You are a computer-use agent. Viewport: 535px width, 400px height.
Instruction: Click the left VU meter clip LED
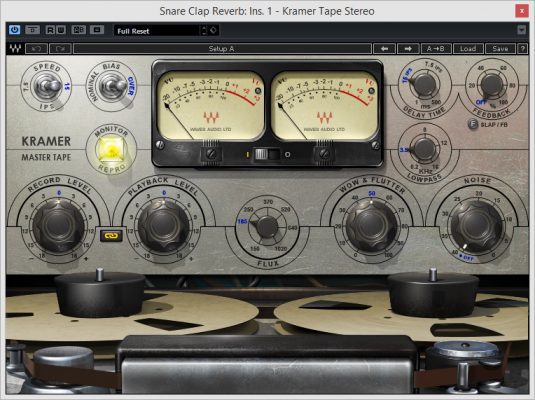pyautogui.click(x=258, y=90)
